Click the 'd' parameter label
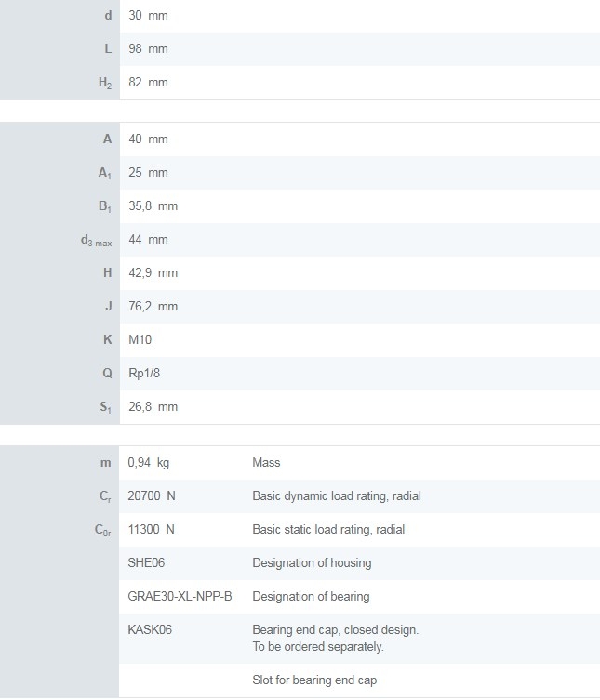 pyautogui.click(x=108, y=16)
